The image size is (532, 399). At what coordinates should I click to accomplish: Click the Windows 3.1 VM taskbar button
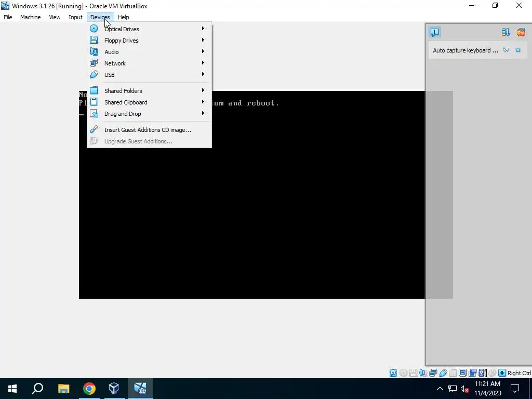(140, 389)
